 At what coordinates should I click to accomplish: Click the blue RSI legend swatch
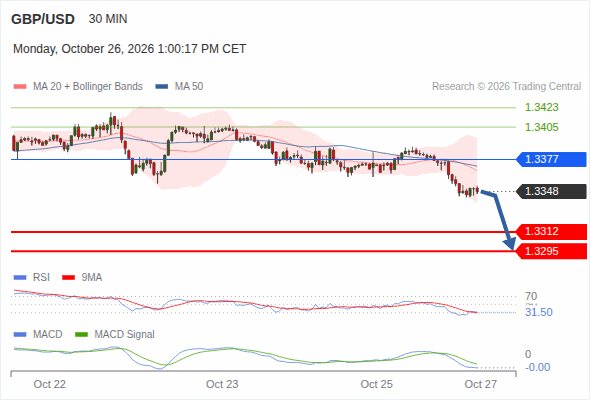pos(20,278)
